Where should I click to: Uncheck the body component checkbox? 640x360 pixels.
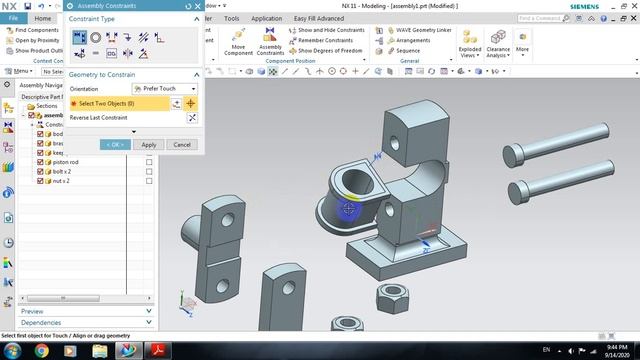point(40,134)
